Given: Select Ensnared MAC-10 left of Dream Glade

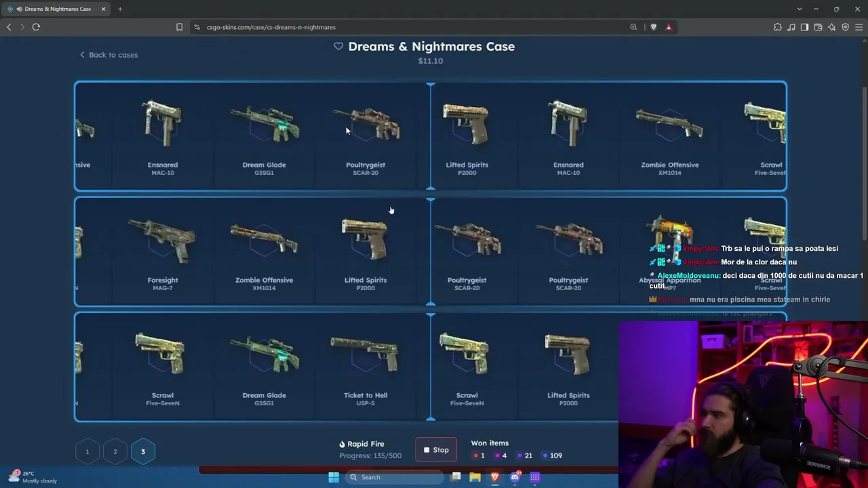Looking at the screenshot, I should (163, 136).
